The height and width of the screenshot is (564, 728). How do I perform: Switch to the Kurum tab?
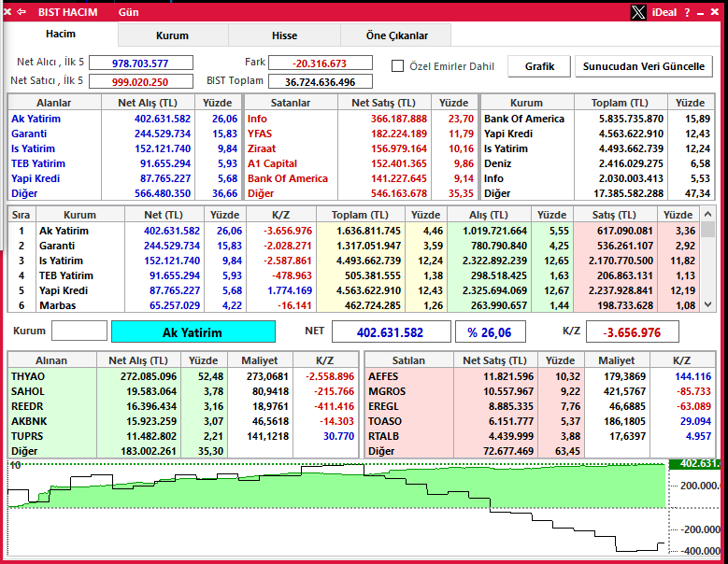coord(172,35)
